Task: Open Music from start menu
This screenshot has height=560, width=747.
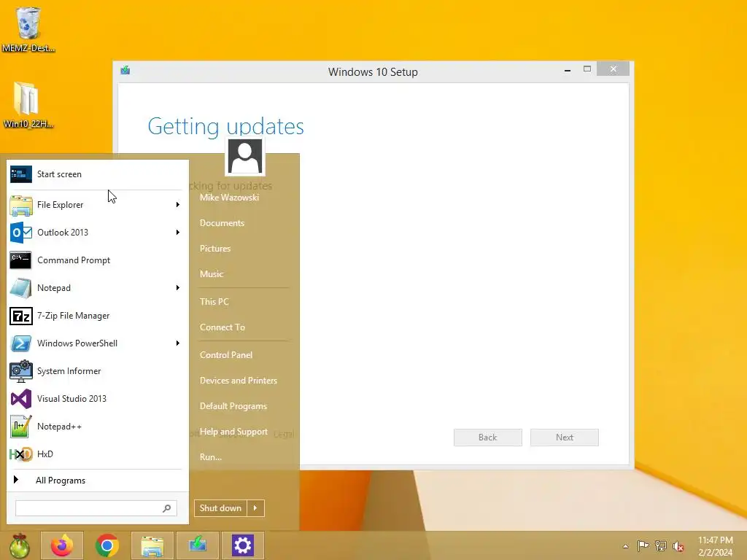Action: pyautogui.click(x=212, y=274)
